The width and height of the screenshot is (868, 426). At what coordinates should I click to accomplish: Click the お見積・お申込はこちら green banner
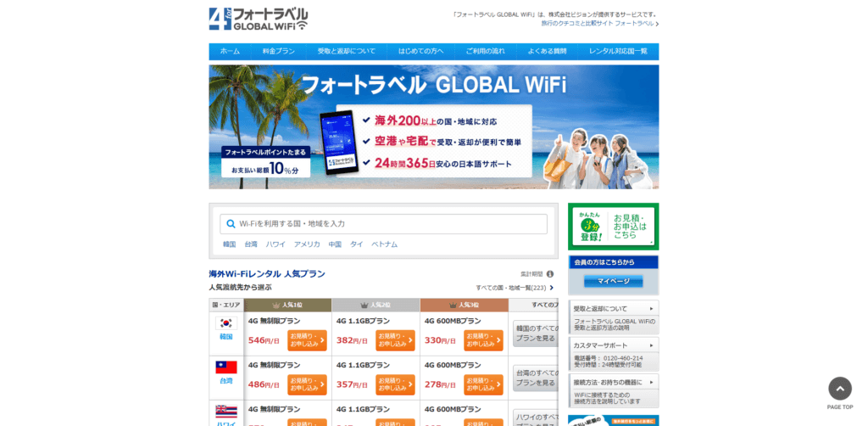pos(614,227)
